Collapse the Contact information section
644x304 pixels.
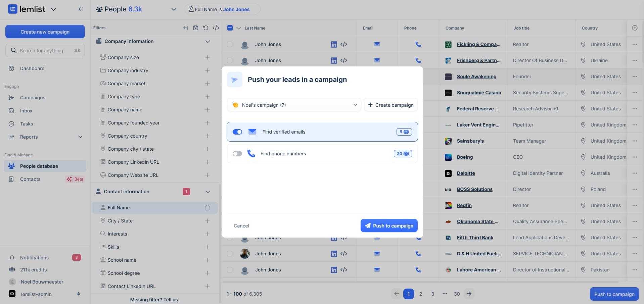tap(208, 192)
